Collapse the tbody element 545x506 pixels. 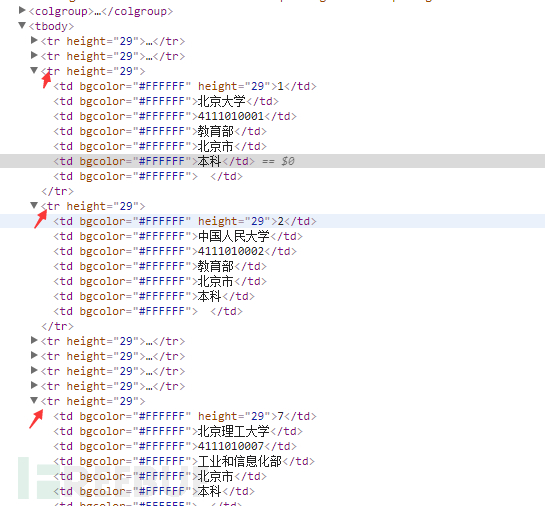(22, 25)
